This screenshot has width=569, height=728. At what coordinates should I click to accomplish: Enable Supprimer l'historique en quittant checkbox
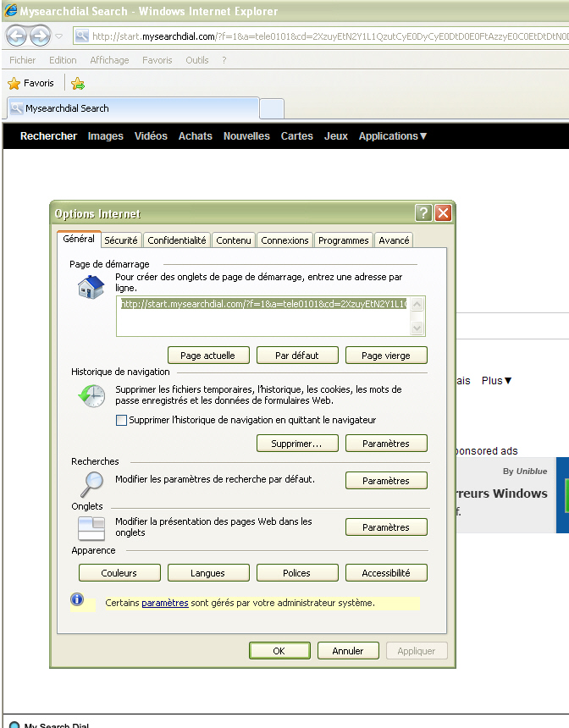pyautogui.click(x=121, y=420)
